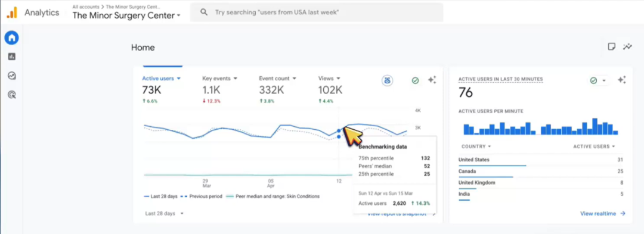This screenshot has width=644, height=234.
Task: Click Peer median and range legend entry
Action: (273, 196)
